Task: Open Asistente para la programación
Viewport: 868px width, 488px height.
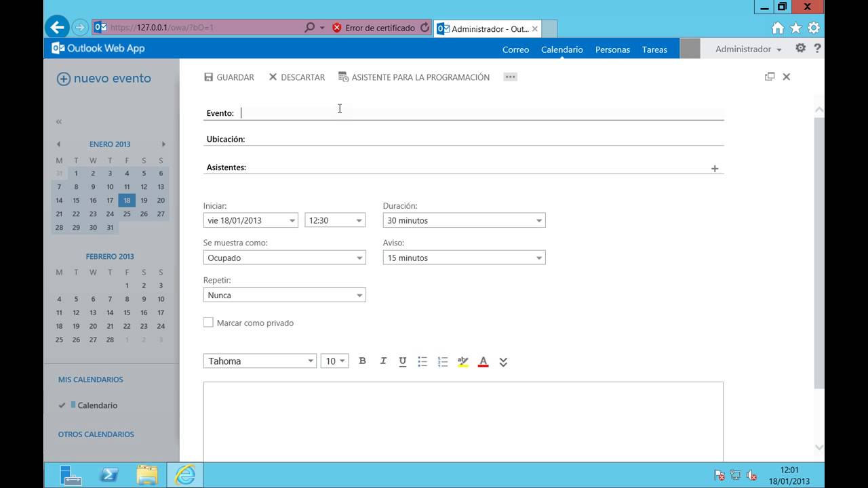Action: (x=414, y=77)
